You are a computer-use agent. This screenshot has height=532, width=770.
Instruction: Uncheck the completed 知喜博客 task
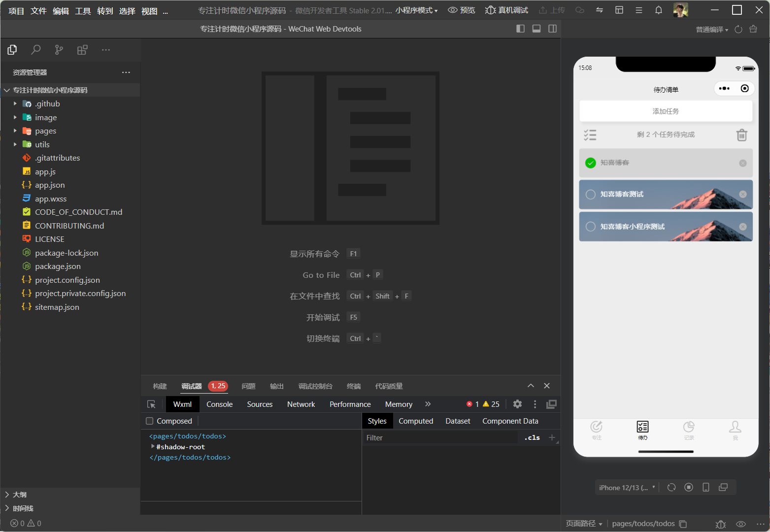point(590,163)
